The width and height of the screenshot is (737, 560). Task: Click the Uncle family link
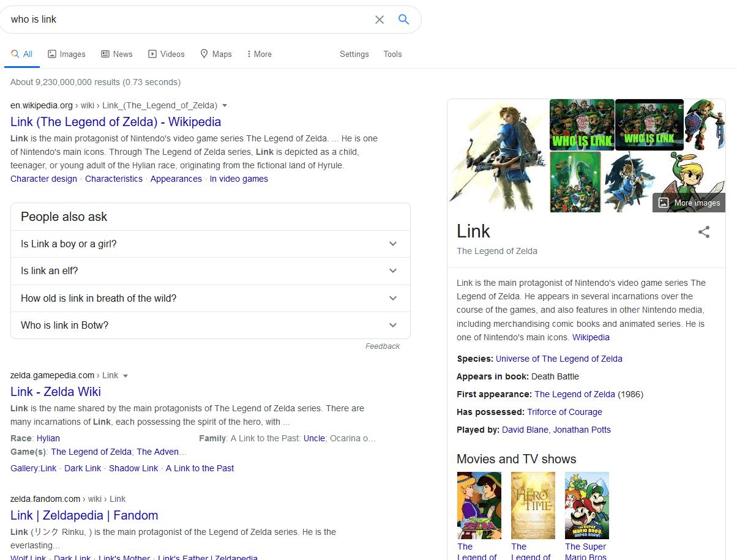pos(314,438)
